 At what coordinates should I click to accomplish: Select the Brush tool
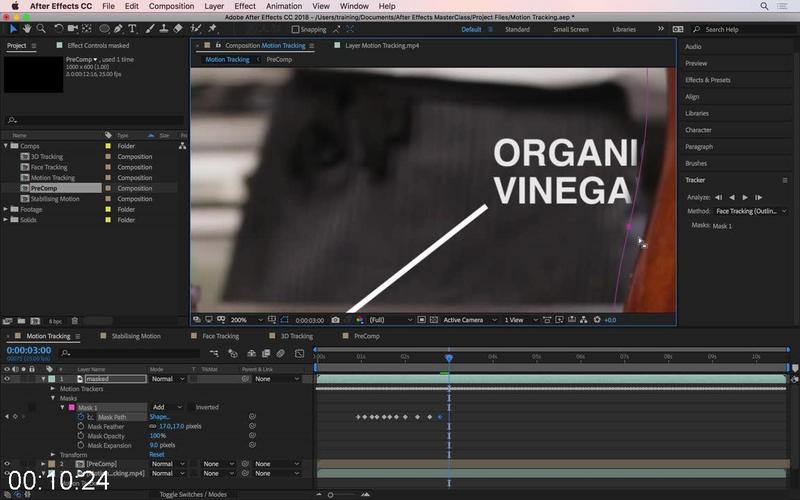(x=150, y=29)
